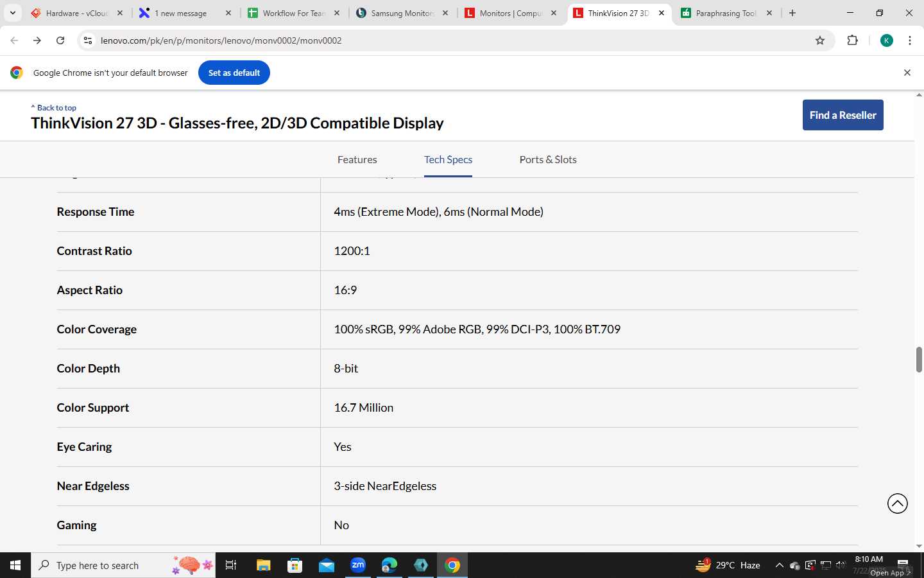924x578 pixels.
Task: Click the 16.7 Million value
Action: pos(363,408)
